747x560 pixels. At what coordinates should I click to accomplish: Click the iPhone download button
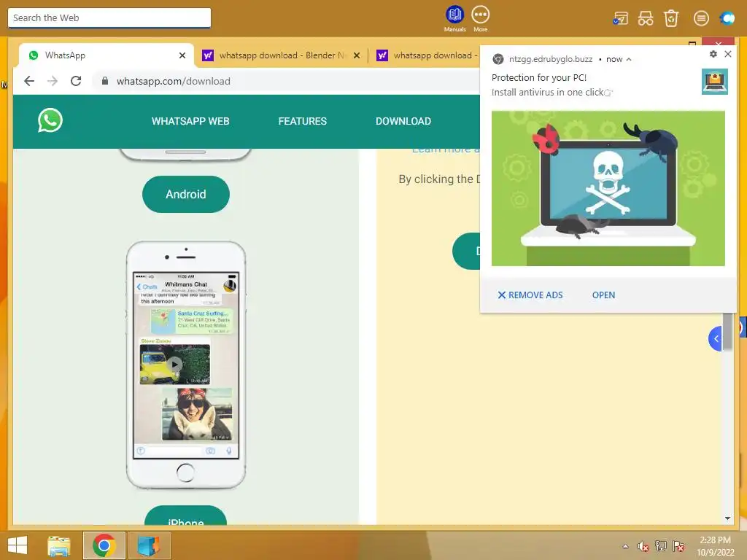click(x=185, y=516)
